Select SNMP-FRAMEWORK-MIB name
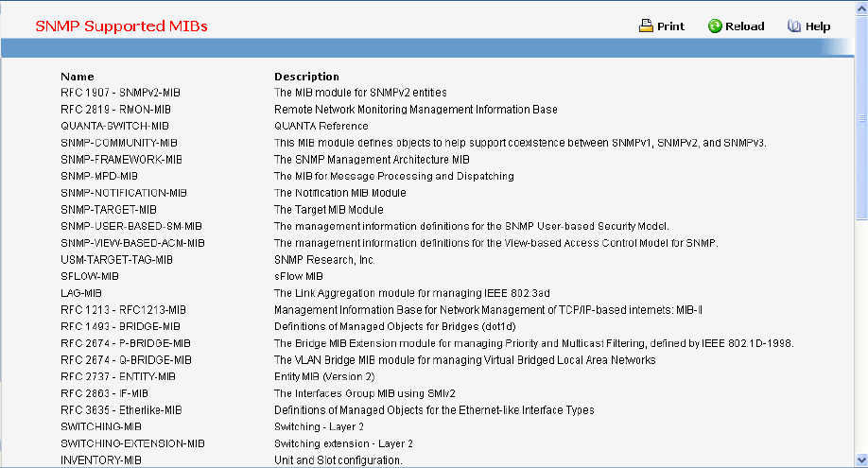The width and height of the screenshot is (868, 468). (121, 160)
